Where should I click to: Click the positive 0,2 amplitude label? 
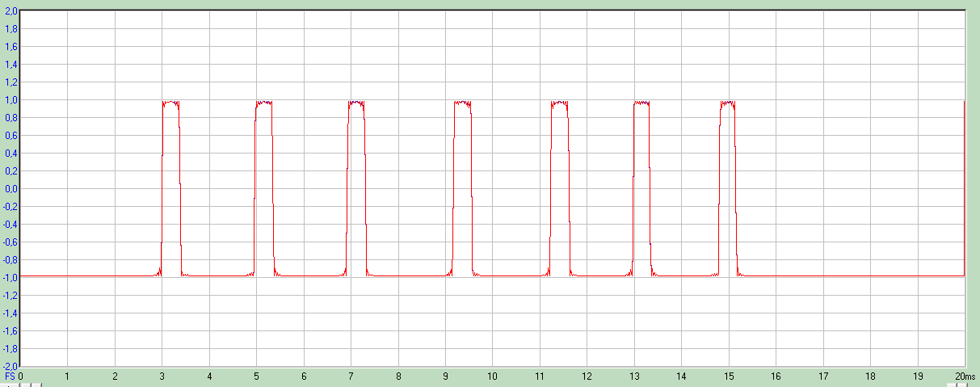coord(12,171)
